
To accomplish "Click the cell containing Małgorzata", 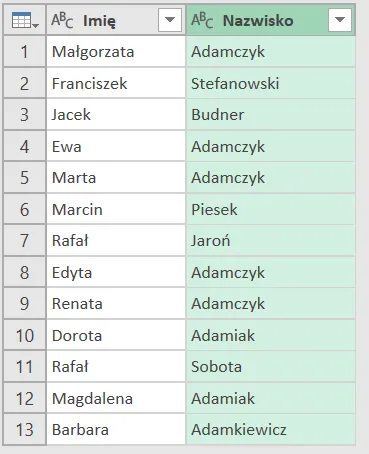I will (x=116, y=52).
